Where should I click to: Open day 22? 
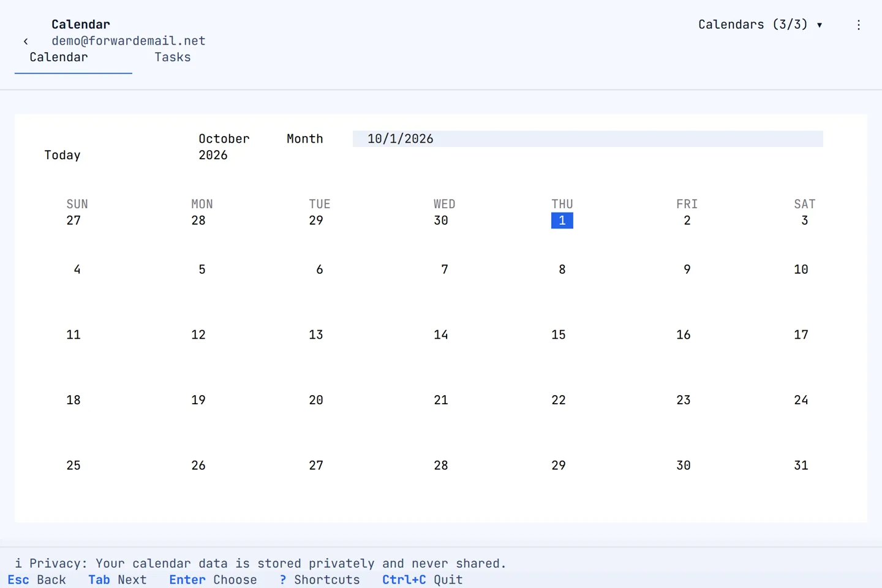[x=559, y=400]
